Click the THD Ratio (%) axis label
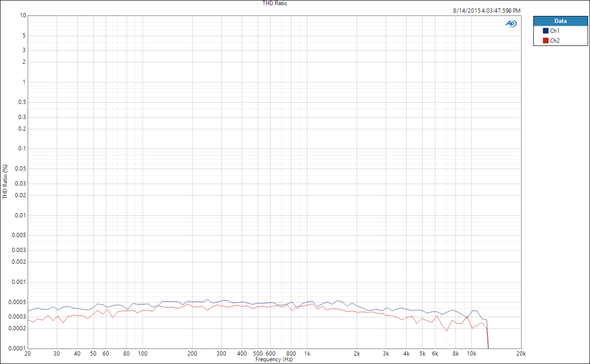590x364 pixels. tap(5, 182)
